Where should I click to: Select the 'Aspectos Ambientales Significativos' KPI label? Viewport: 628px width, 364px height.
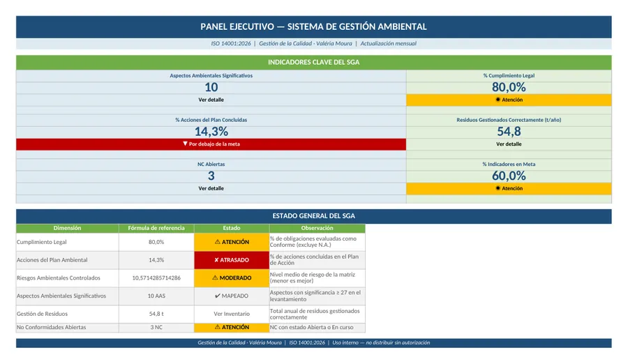[211, 76]
